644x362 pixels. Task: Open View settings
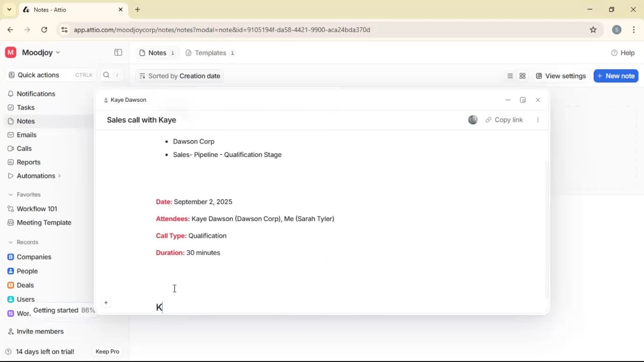click(x=561, y=76)
